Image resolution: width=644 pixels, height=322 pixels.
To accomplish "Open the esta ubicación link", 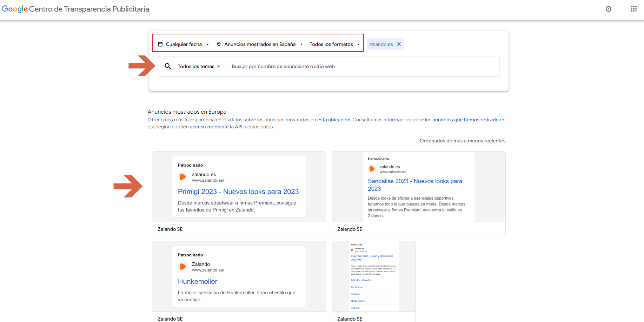I will tap(333, 120).
